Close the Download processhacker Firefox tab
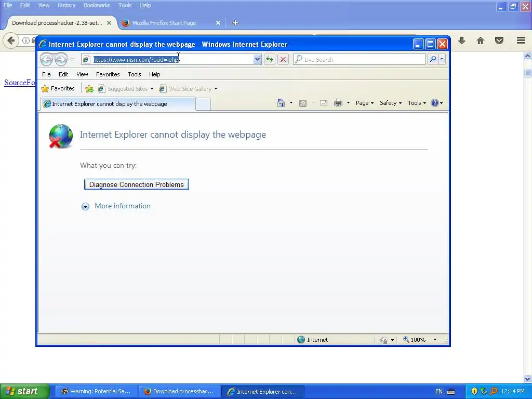 (109, 23)
